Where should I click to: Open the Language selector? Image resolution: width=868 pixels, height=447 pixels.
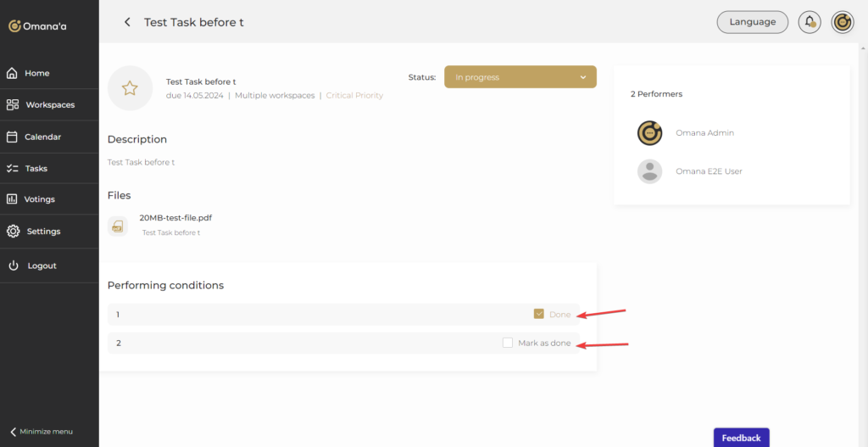click(752, 22)
